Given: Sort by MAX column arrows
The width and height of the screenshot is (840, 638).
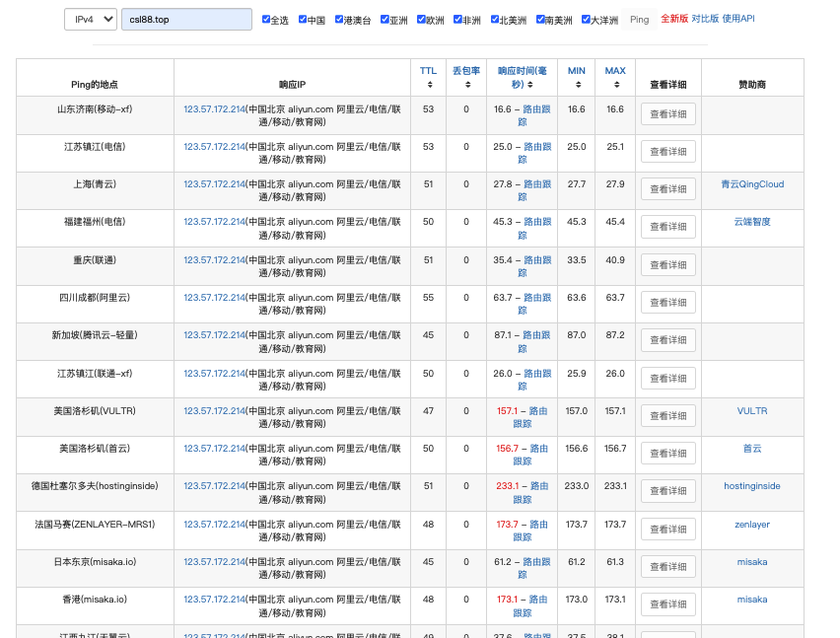Looking at the screenshot, I should click(616, 85).
